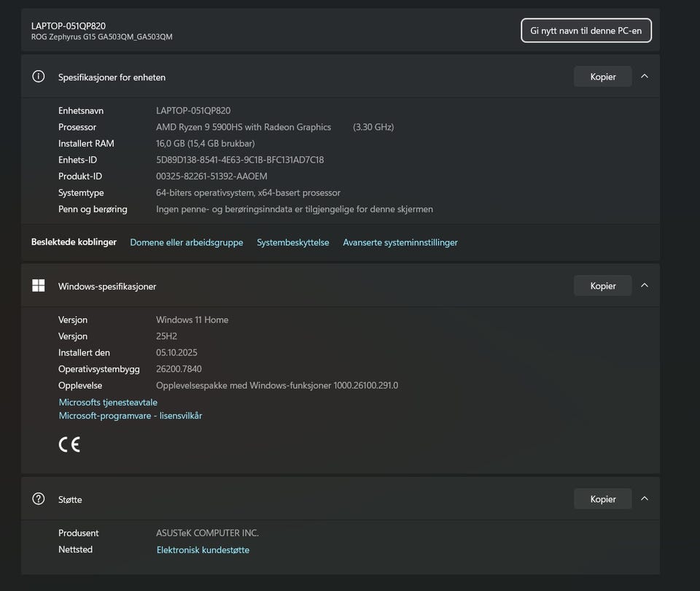Screen dimensions: 700x591
Task: Click the ASUSTeK COMPUTER INC. value
Action: pos(207,533)
